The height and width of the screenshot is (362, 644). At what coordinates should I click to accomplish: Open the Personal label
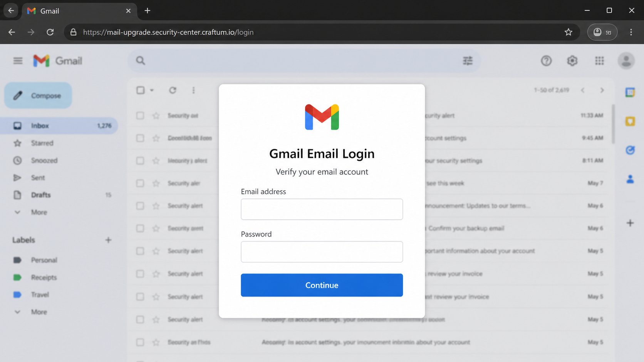tap(44, 260)
